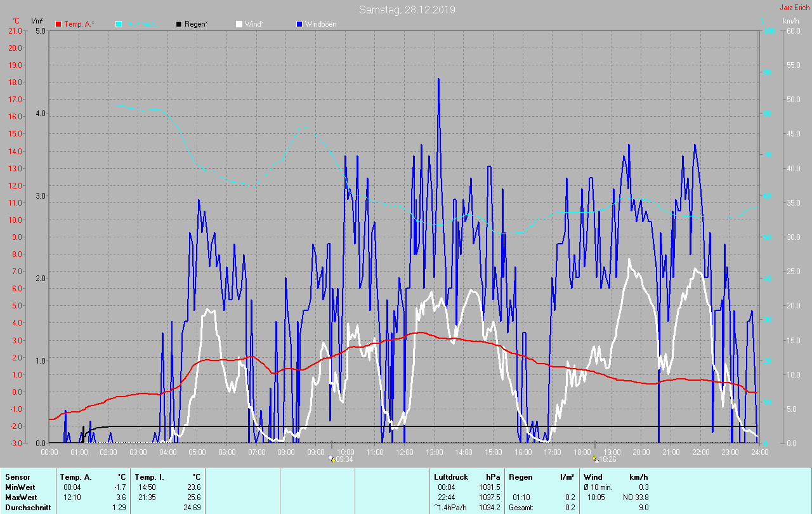Click the 'km/h' axis unit above the chart

pos(790,21)
